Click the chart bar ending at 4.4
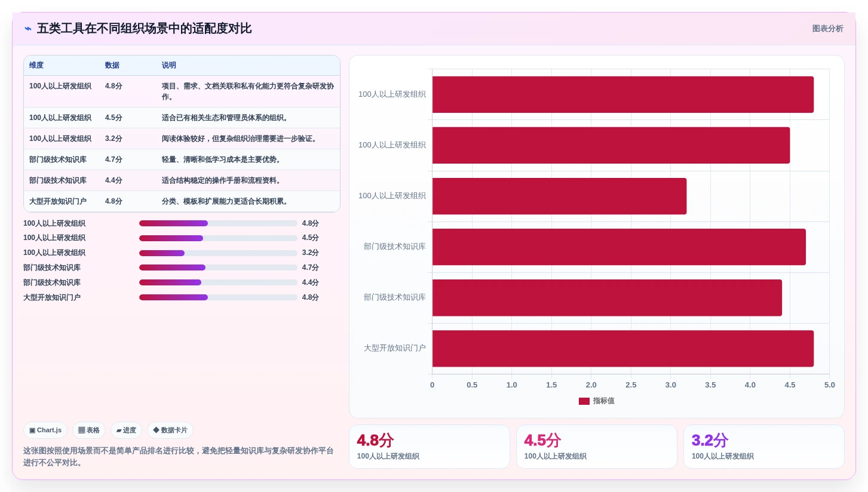 click(607, 298)
